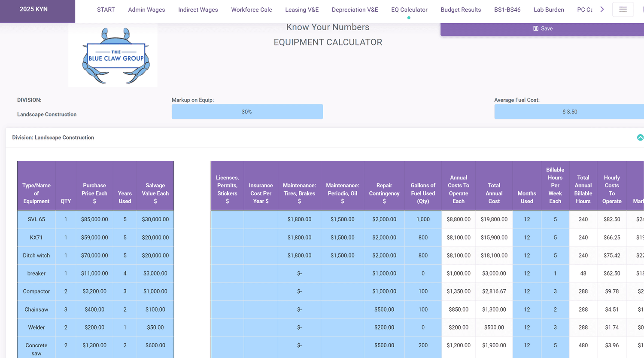Collapse the Landscape Construction division section
The width and height of the screenshot is (644, 358).
coord(640,138)
